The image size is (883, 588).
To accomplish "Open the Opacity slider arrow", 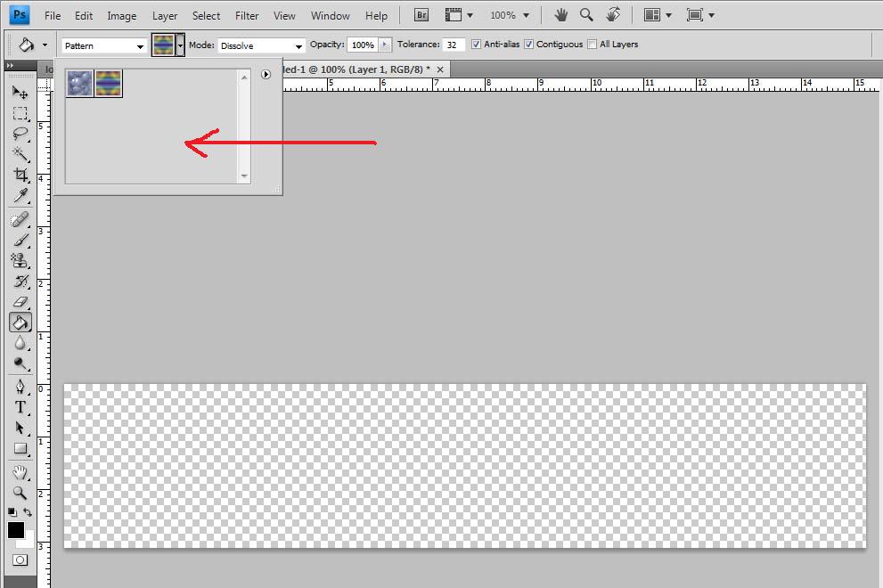I will (385, 45).
